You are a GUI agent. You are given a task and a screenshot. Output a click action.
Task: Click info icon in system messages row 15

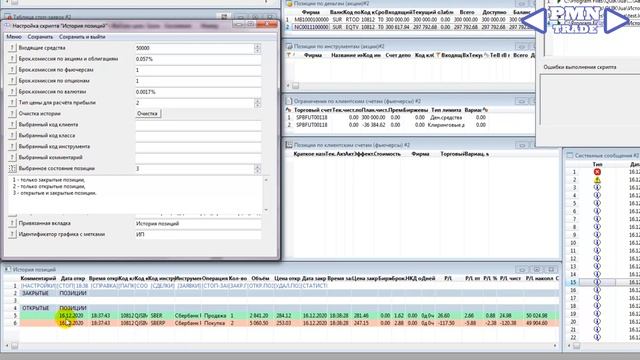pos(597,282)
